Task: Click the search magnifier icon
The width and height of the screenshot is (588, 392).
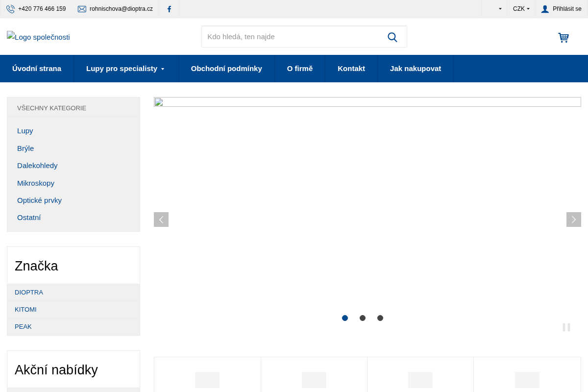Action: point(392,37)
